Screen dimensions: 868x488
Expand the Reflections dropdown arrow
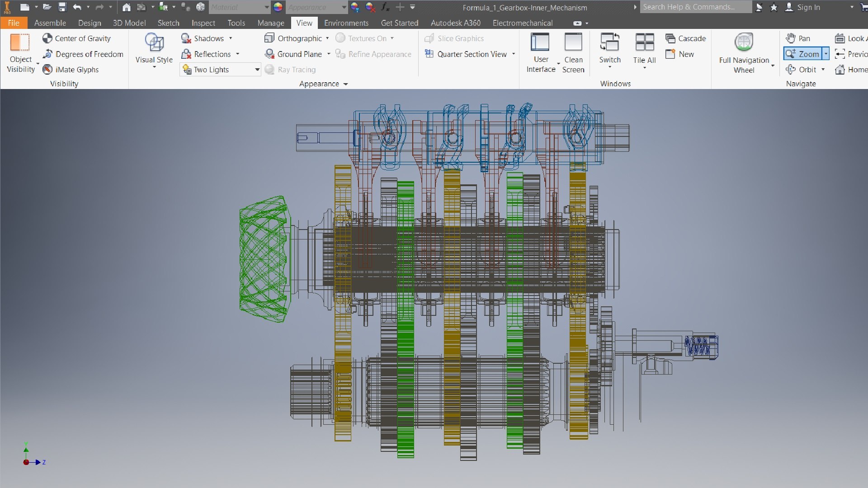237,54
